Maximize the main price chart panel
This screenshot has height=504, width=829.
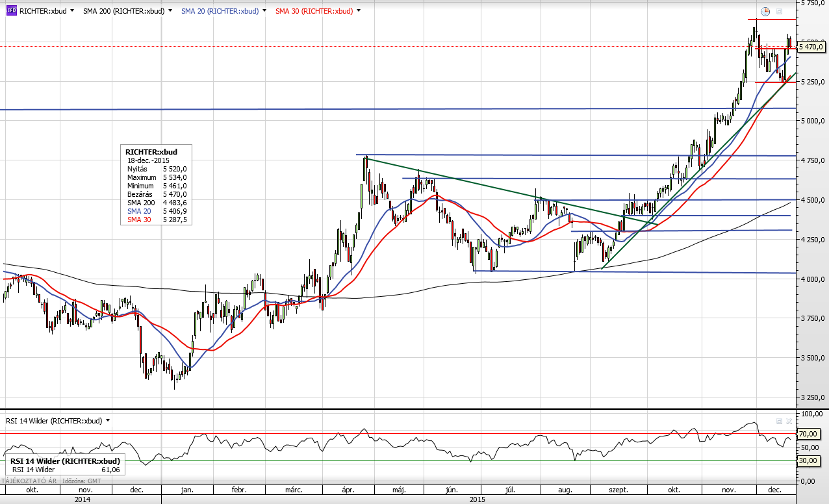point(780,12)
